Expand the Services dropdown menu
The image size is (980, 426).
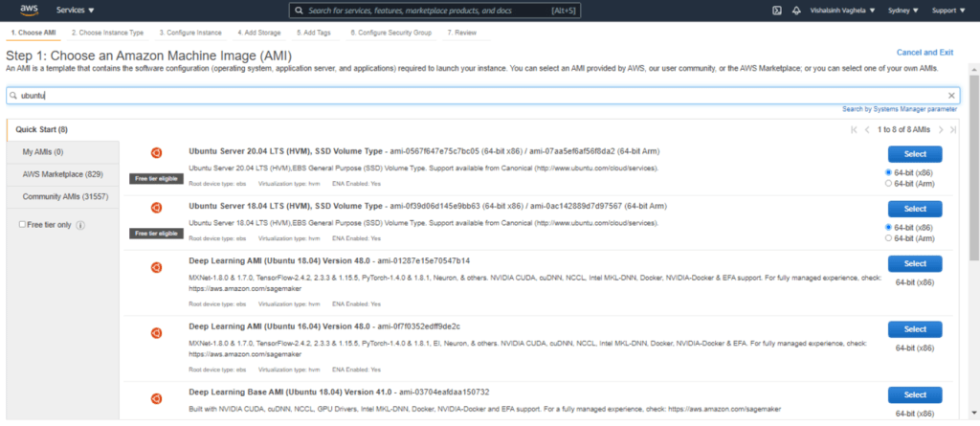click(75, 11)
